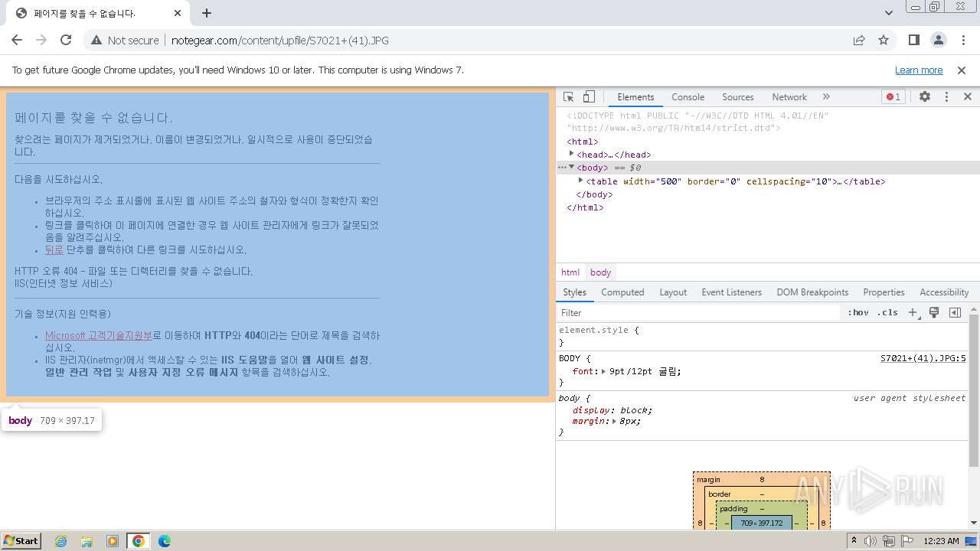Click the forward navigation arrow
980x551 pixels.
[x=41, y=40]
